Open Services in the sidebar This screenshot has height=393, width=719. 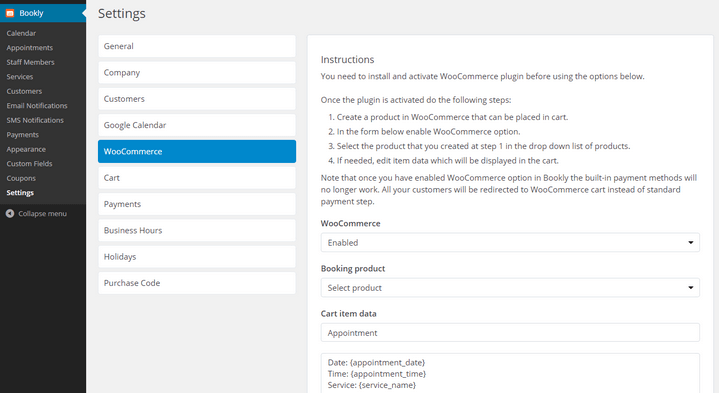(20, 77)
